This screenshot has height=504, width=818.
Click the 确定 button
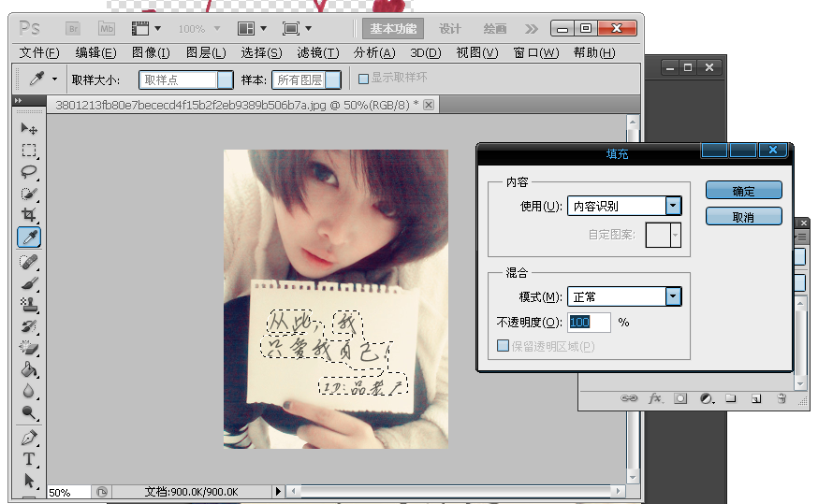click(x=743, y=191)
